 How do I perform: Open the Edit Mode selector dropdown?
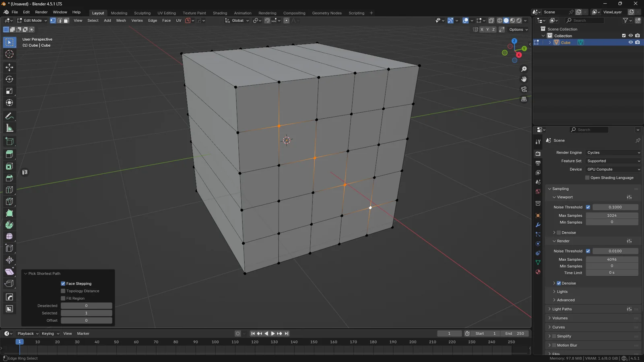pos(32,21)
